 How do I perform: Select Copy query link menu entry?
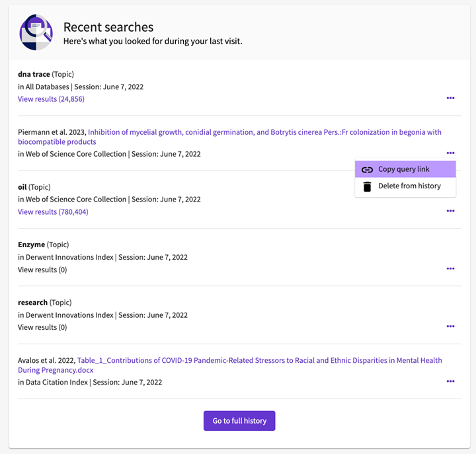click(x=405, y=169)
